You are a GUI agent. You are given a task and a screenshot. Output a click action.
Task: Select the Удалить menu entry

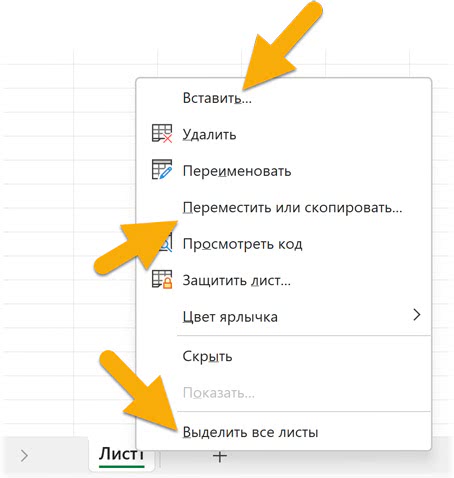pyautogui.click(x=209, y=135)
